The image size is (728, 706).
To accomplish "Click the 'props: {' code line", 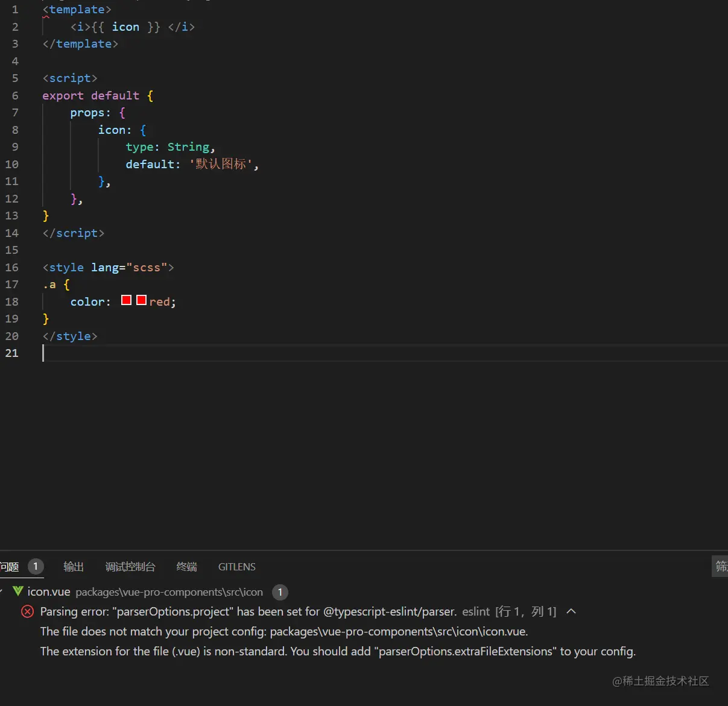I will click(x=98, y=113).
